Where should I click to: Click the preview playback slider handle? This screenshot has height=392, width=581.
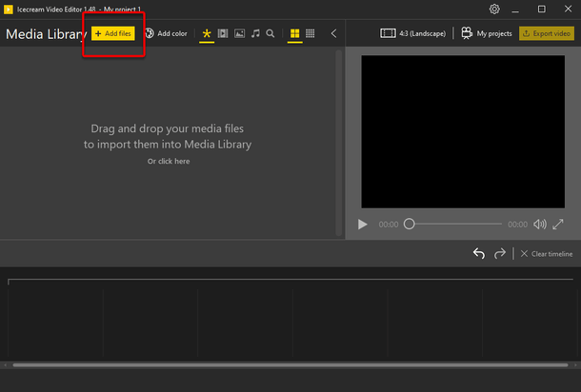click(409, 224)
